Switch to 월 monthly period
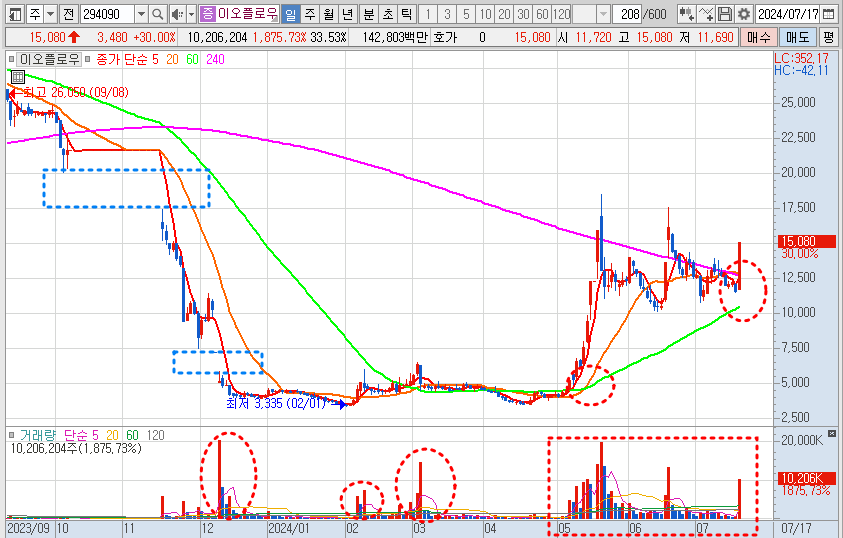This screenshot has height=538, width=843. (x=329, y=14)
